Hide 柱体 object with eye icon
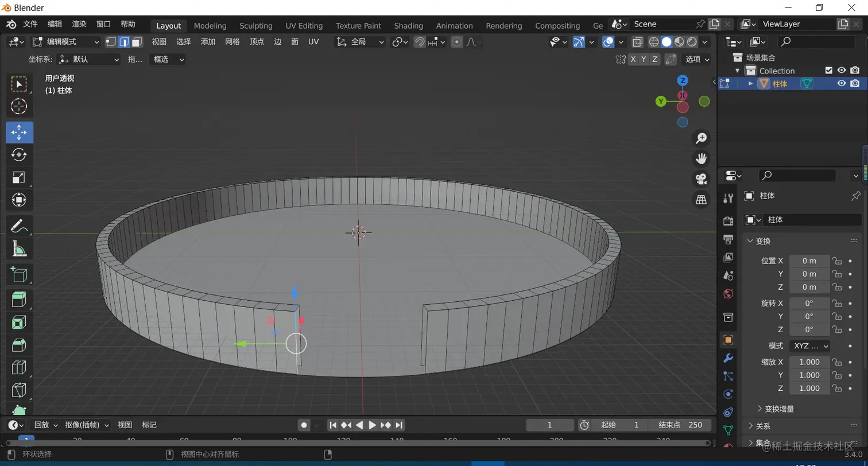Viewport: 868px width, 466px height. [842, 83]
